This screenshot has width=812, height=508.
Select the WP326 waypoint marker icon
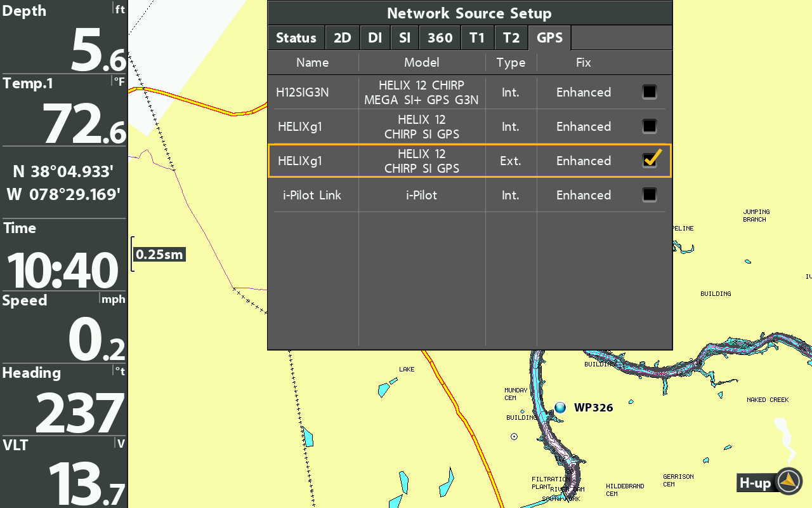(x=560, y=407)
